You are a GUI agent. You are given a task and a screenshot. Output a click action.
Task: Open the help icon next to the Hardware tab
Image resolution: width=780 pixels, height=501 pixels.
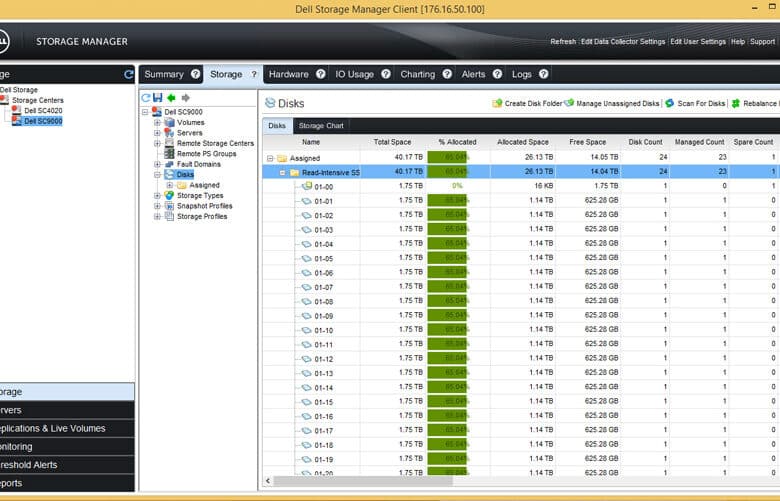pyautogui.click(x=321, y=74)
